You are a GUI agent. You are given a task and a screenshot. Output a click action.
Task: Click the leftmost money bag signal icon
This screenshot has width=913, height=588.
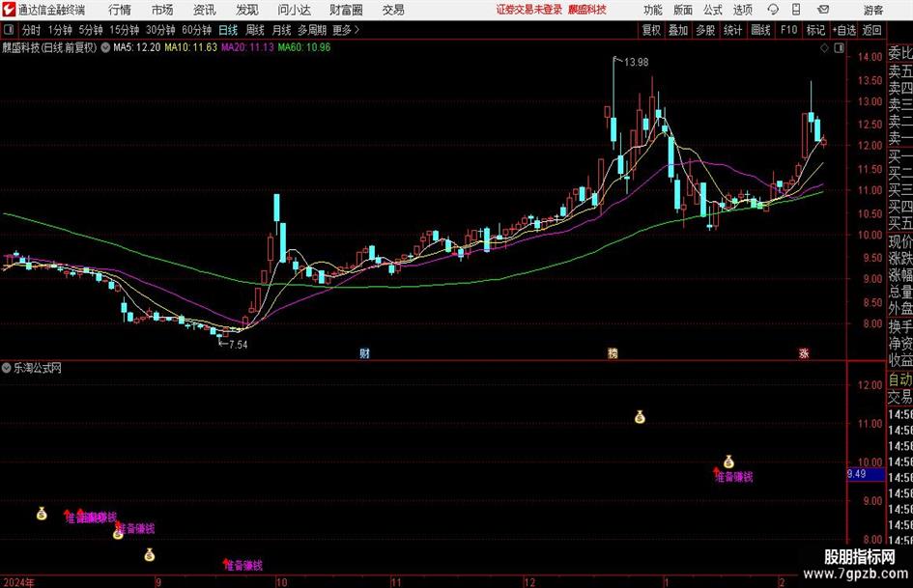click(x=42, y=514)
